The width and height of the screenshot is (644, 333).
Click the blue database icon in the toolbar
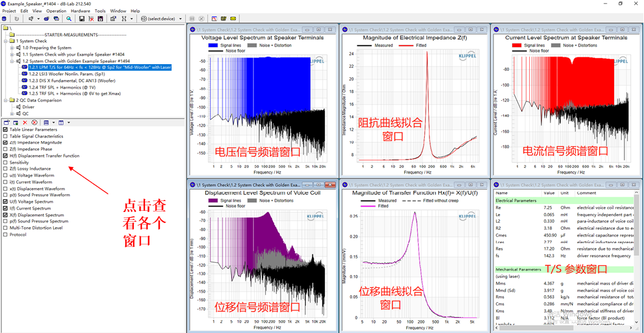(4, 19)
